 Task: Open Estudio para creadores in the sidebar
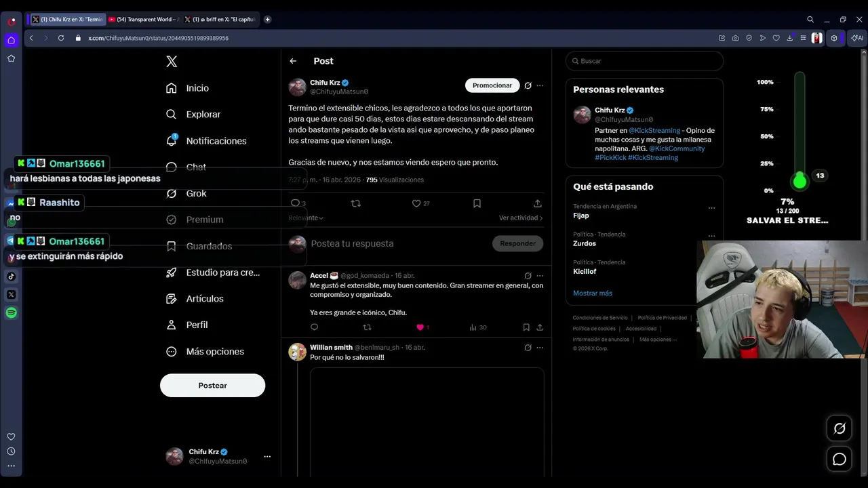(x=213, y=272)
